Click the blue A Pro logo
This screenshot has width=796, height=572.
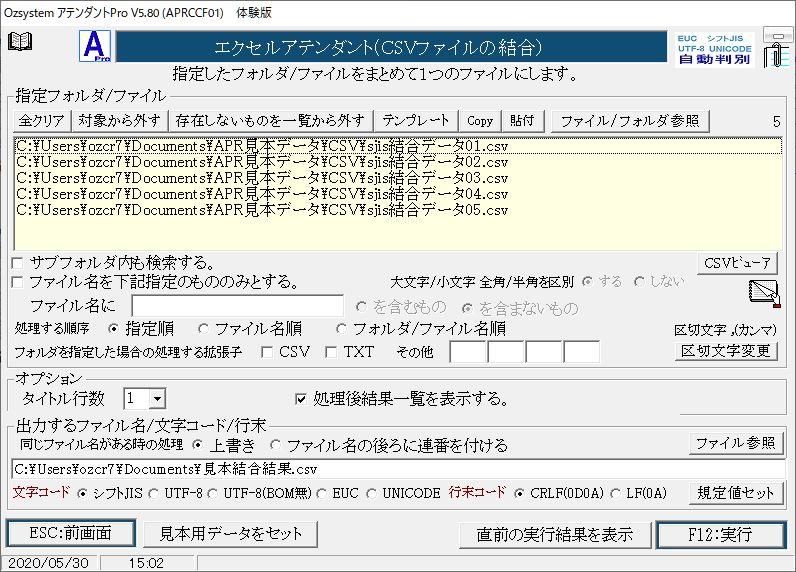coord(95,46)
